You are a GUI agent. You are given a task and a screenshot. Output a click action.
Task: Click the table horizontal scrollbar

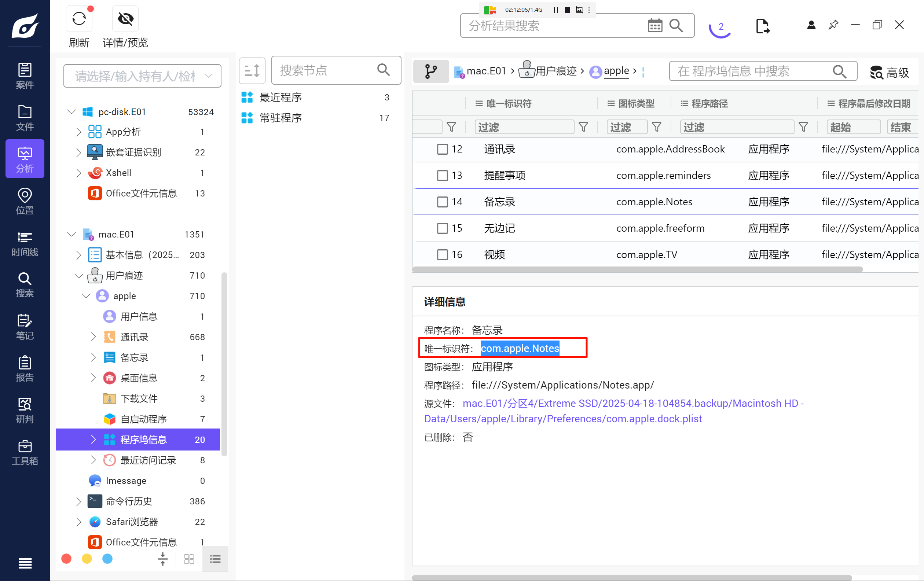click(x=638, y=269)
